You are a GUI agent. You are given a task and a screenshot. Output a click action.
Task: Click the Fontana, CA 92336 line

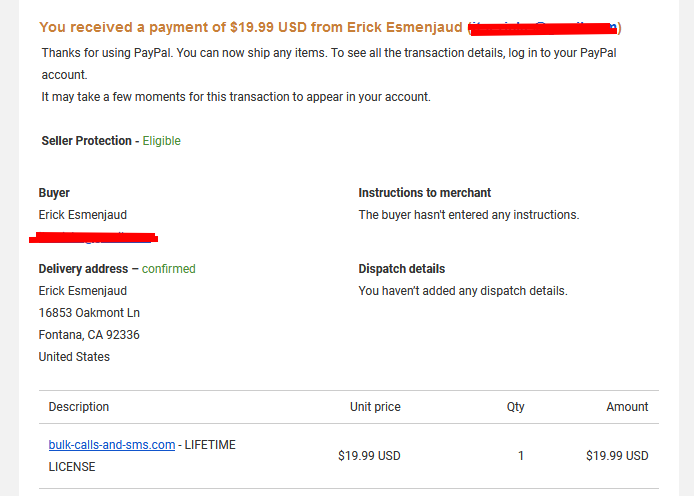[89, 335]
